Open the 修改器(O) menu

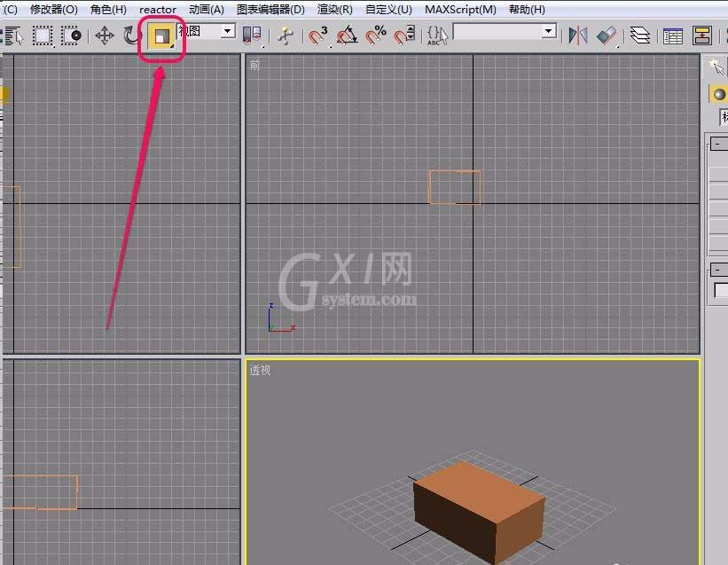(x=54, y=9)
